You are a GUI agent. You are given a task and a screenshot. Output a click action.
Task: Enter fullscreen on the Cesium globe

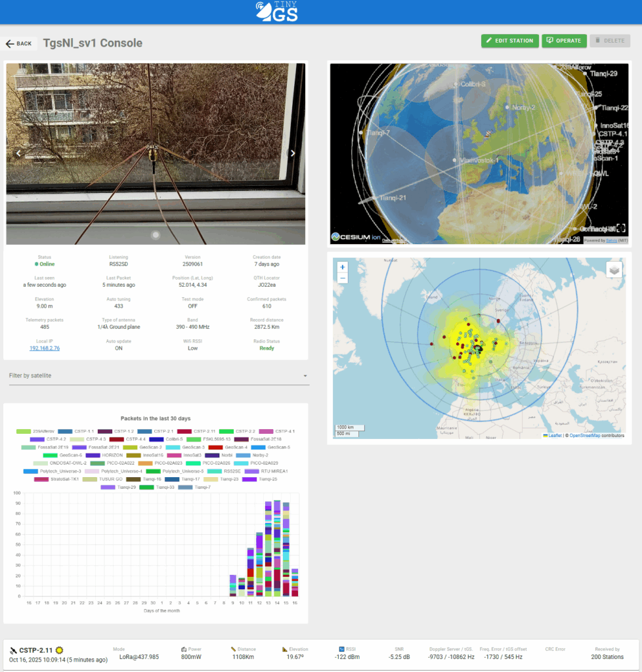[620, 228]
